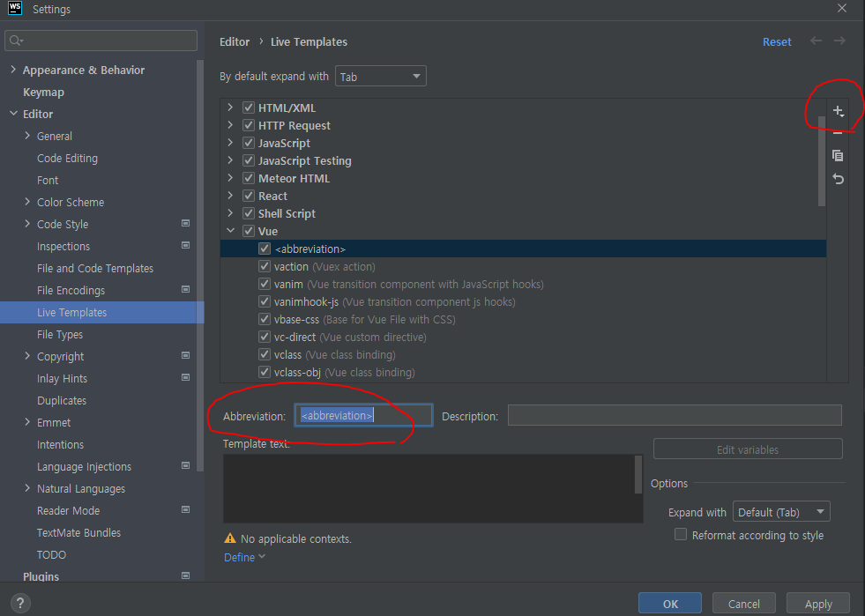Click the Duplicate template icon
The image size is (865, 616).
point(838,155)
